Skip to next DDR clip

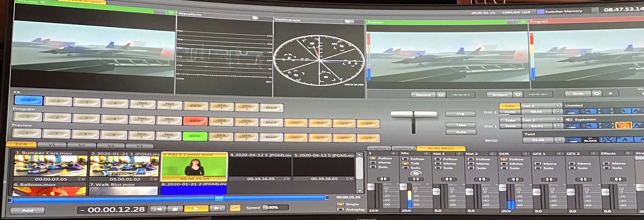pos(217,208)
